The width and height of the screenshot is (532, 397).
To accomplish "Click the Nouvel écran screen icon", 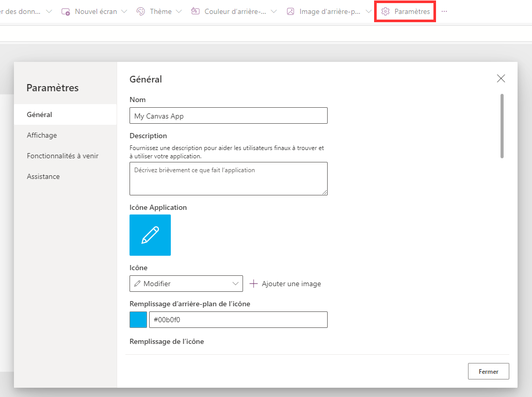I will (x=66, y=11).
